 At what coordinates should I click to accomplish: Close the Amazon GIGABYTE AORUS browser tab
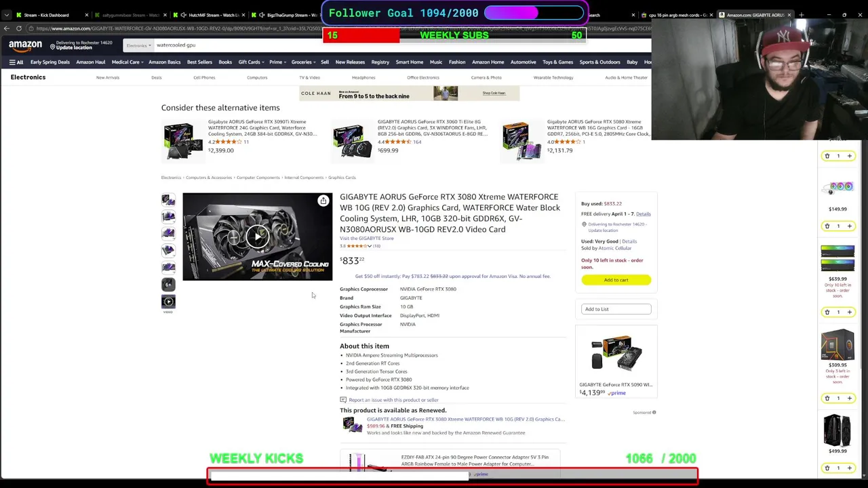click(789, 15)
